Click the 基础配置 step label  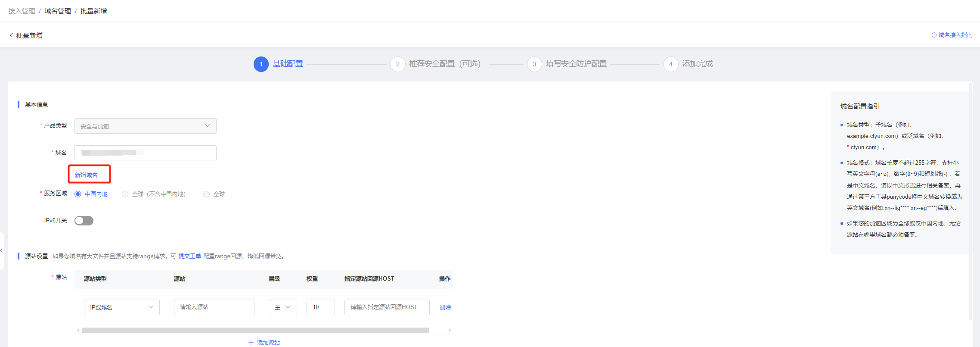[288, 64]
